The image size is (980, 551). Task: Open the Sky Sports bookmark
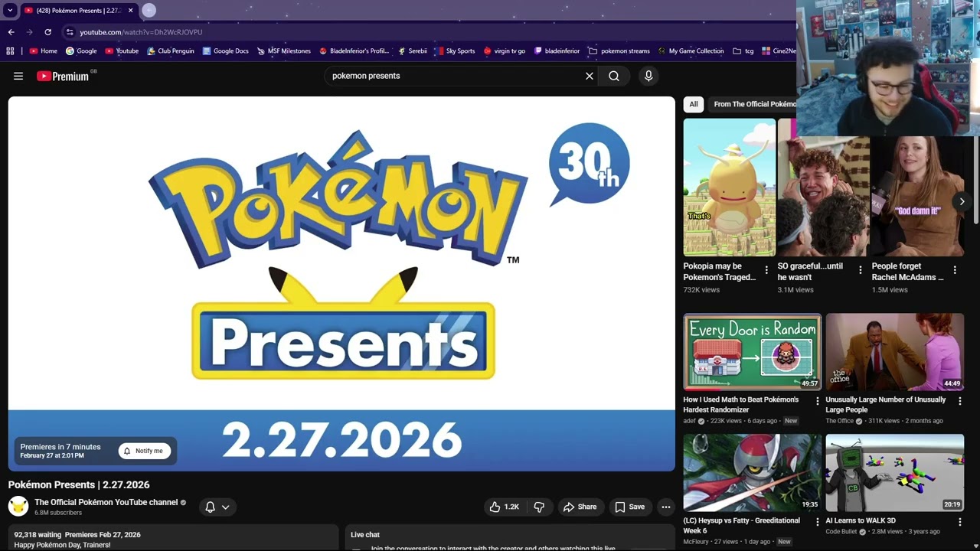[x=455, y=51]
